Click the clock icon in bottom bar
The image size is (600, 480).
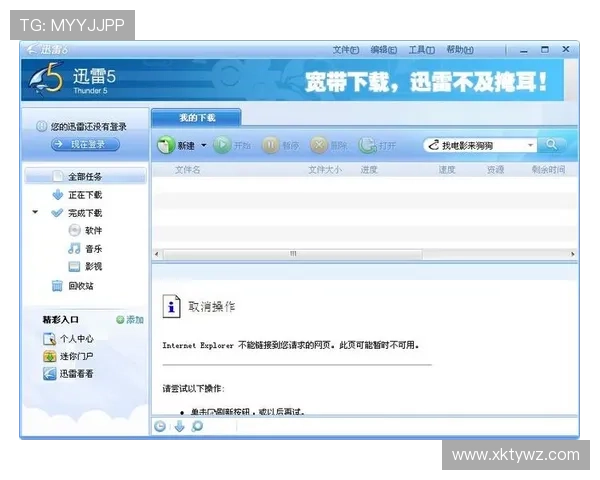pos(160,426)
